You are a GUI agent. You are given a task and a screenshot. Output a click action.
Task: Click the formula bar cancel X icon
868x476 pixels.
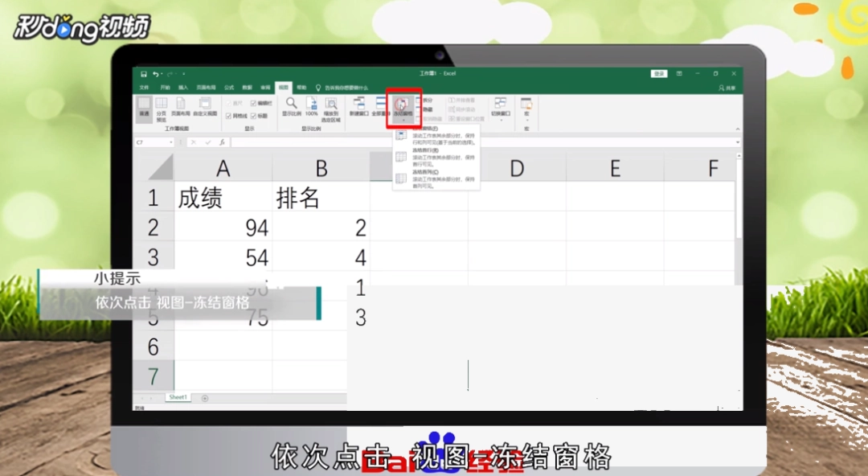pyautogui.click(x=193, y=142)
